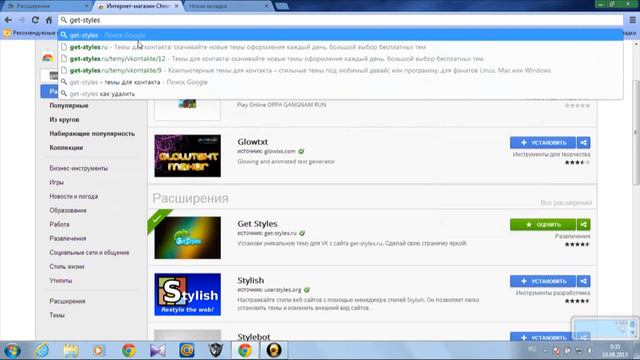This screenshot has width=640, height=360.
Task: Open the Get Styles title link
Action: (x=257, y=224)
